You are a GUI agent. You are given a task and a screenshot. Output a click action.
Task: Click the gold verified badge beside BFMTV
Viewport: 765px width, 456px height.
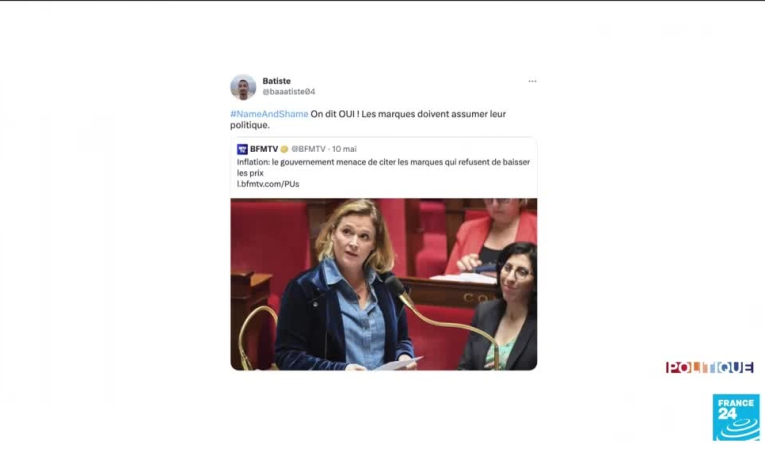pos(284,149)
